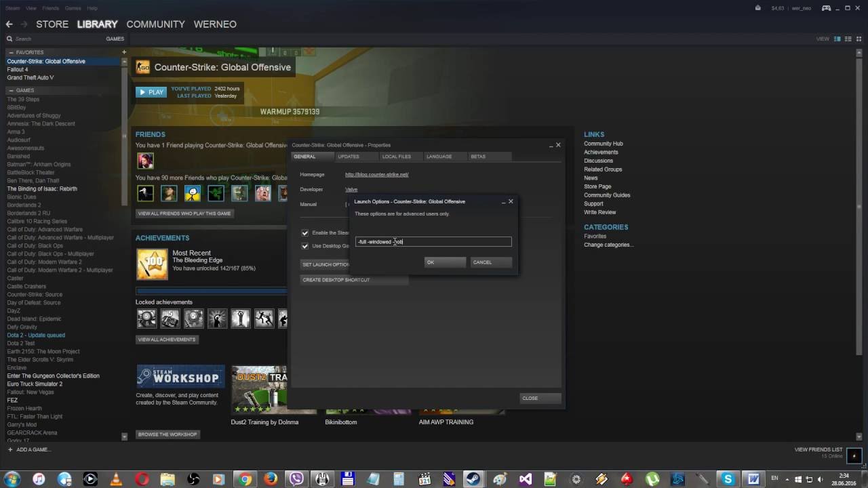Launch Firefox from the taskbar
This screenshot has width=868, height=488.
pos(271,479)
